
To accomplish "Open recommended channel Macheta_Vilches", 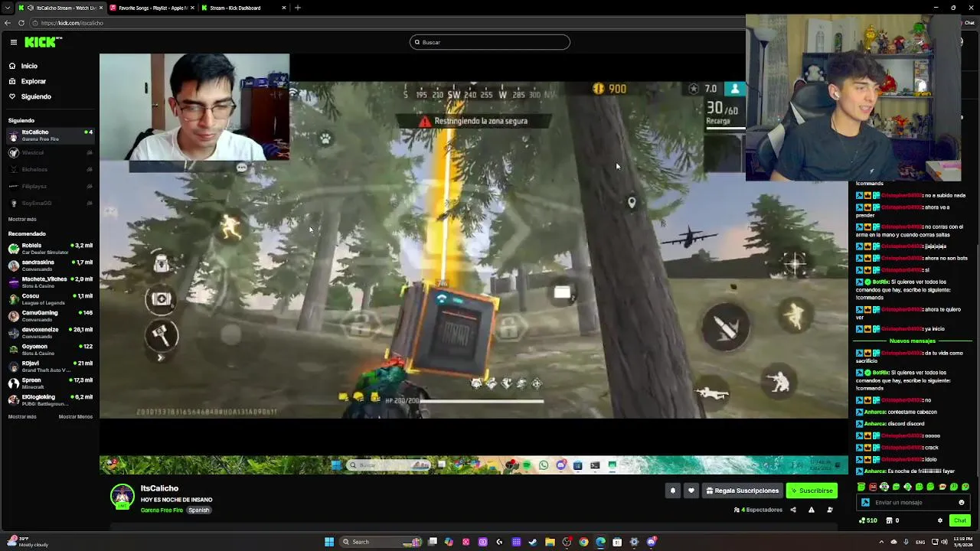I will [50, 282].
